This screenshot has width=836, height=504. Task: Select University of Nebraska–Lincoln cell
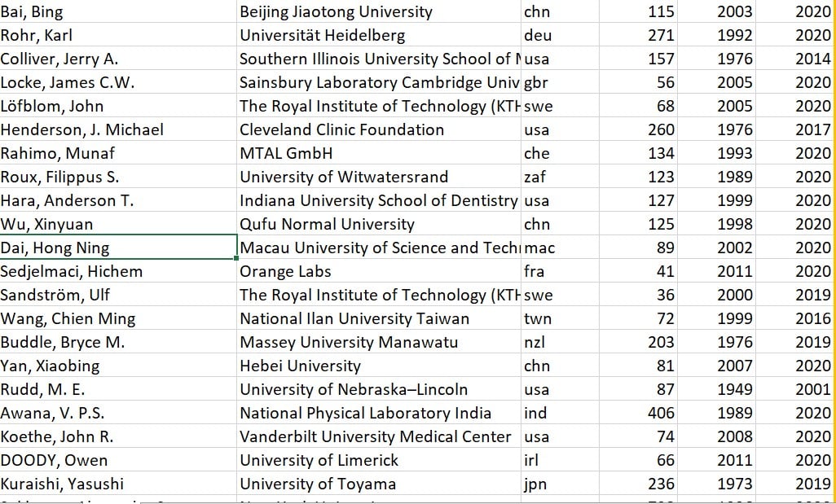[x=379, y=388]
